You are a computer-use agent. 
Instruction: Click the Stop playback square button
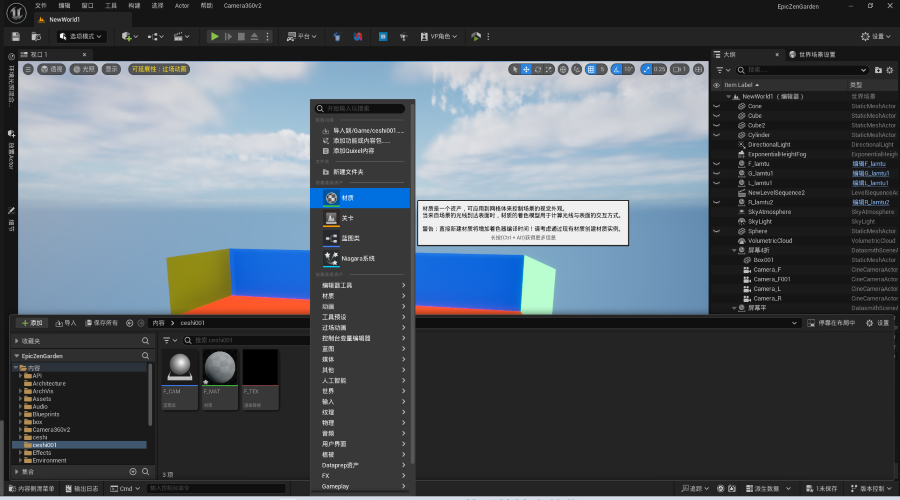coord(242,36)
